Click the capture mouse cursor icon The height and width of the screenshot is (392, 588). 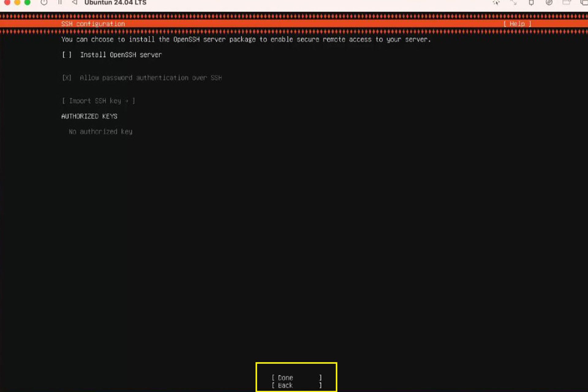(x=496, y=2)
